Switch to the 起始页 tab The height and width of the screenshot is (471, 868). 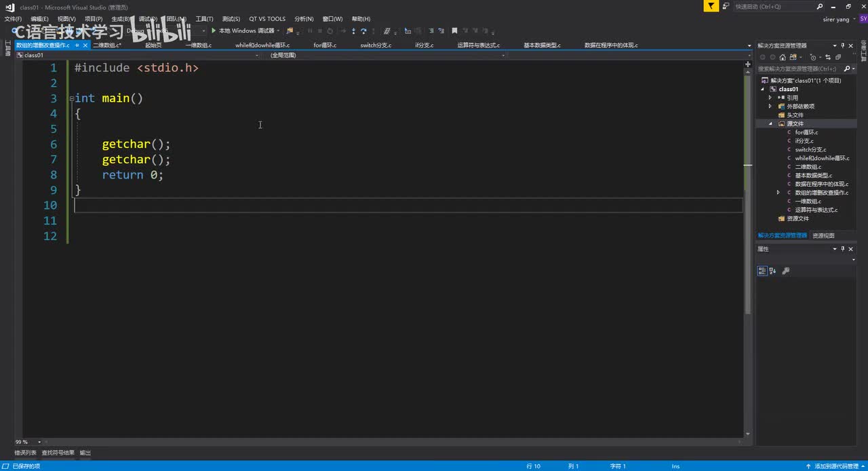click(153, 45)
